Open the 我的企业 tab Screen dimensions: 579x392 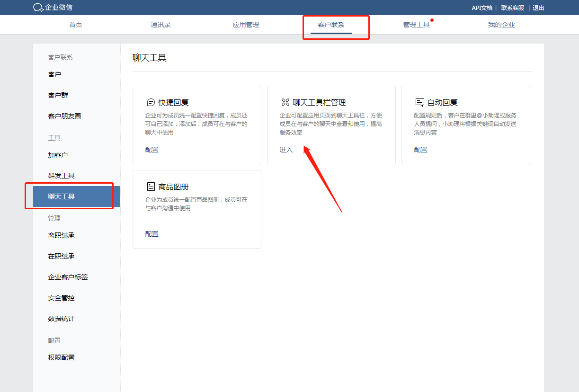click(x=501, y=25)
